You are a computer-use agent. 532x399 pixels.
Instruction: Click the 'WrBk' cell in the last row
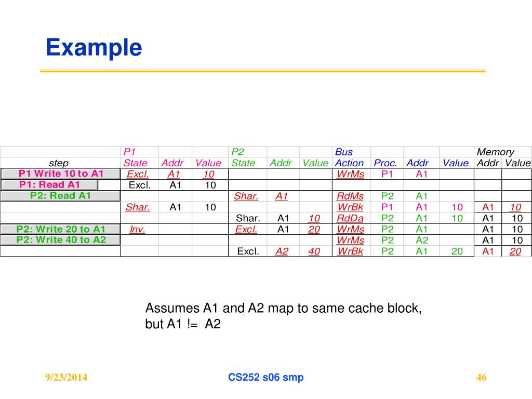[x=350, y=251]
